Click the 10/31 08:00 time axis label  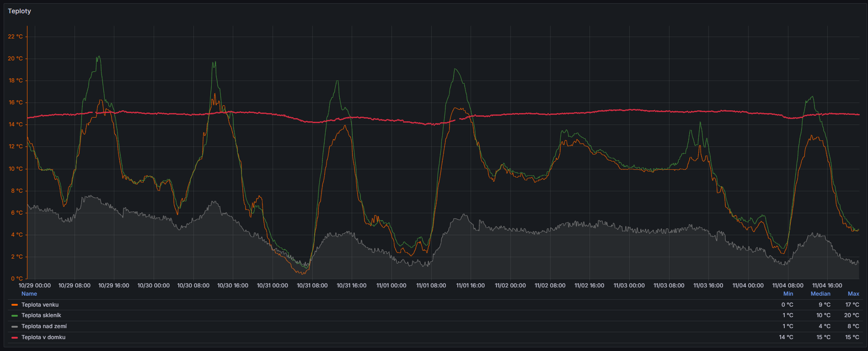(312, 286)
